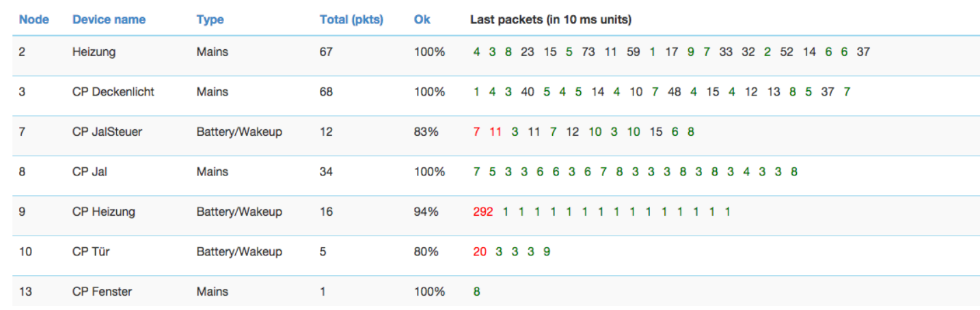The image size is (980, 310).
Task: Click total packets 68 for CP Deckenlicht
Action: (326, 91)
